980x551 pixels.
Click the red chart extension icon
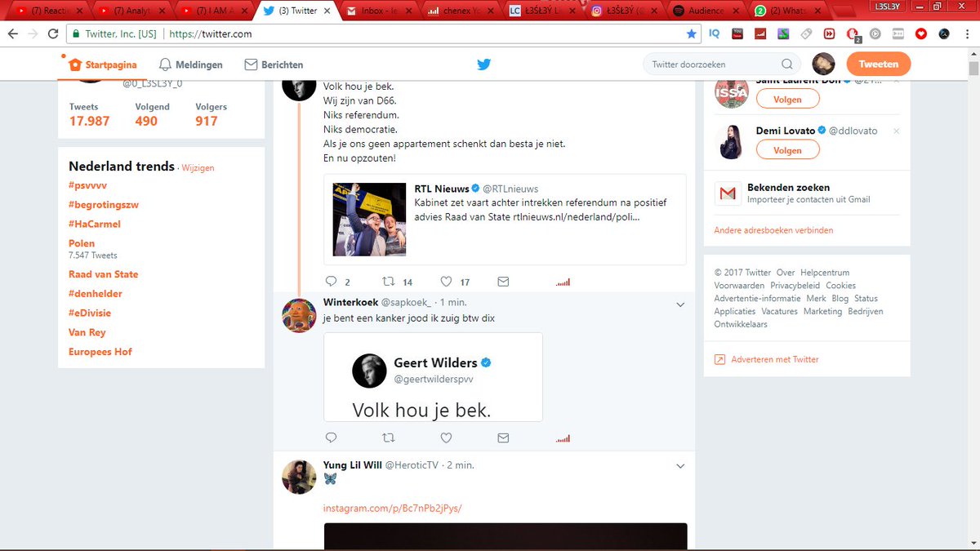(759, 34)
